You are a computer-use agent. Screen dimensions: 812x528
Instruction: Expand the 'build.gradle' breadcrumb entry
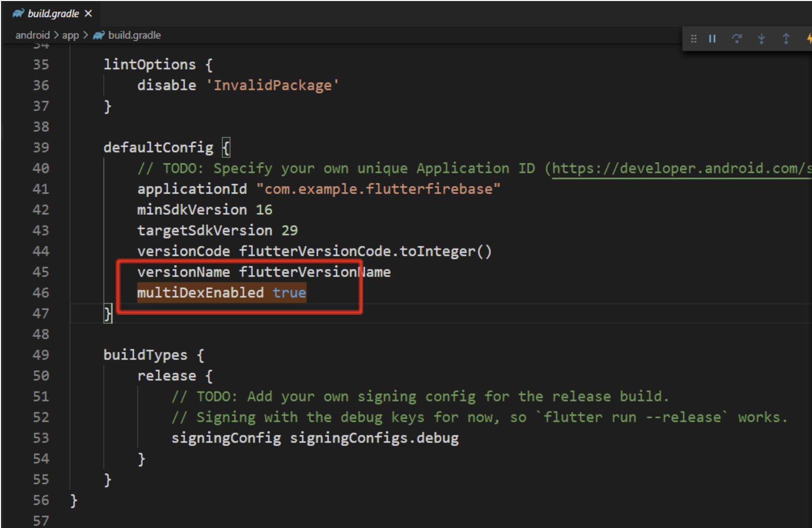[x=133, y=35]
